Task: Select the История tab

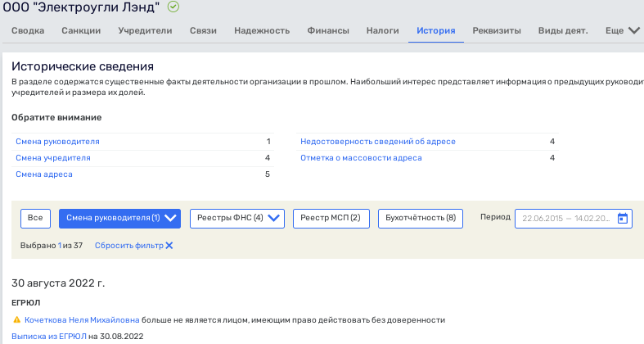Action: click(x=436, y=30)
